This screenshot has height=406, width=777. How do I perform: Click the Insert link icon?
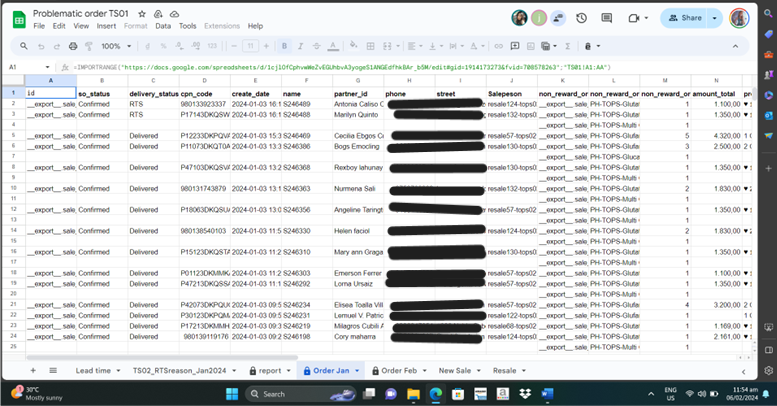[499, 46]
